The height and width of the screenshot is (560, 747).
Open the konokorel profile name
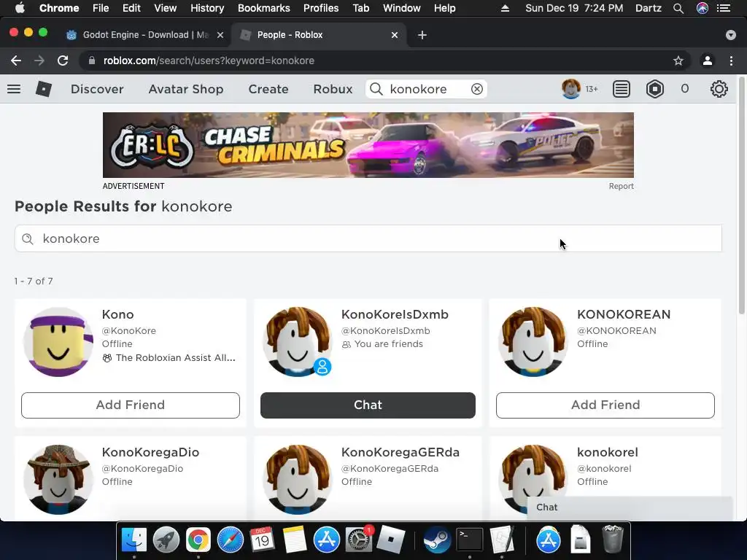click(608, 452)
